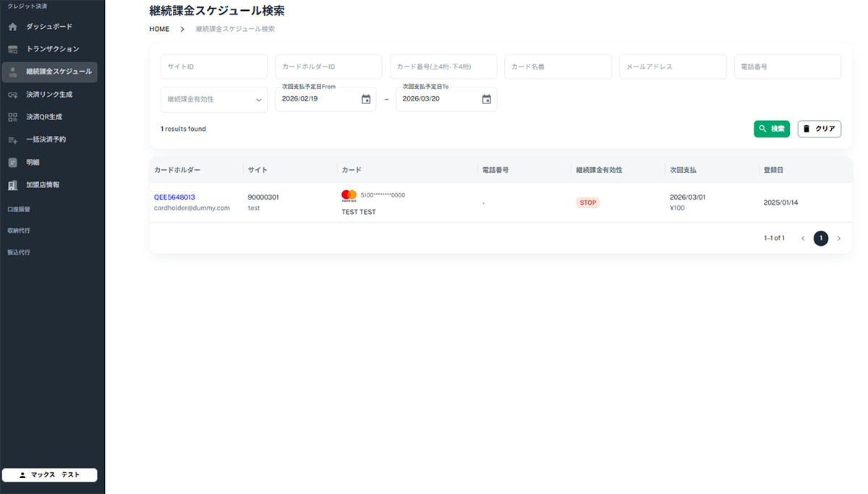Screen dimensions: 868x494
Task: Open マックス テスト user account button
Action: pos(50,475)
